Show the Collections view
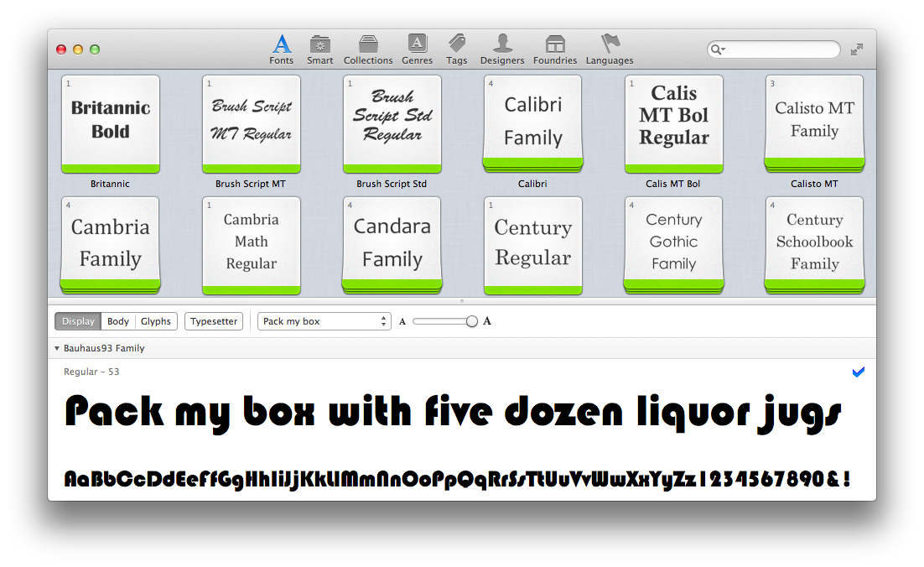The image size is (924, 567). coord(368,49)
